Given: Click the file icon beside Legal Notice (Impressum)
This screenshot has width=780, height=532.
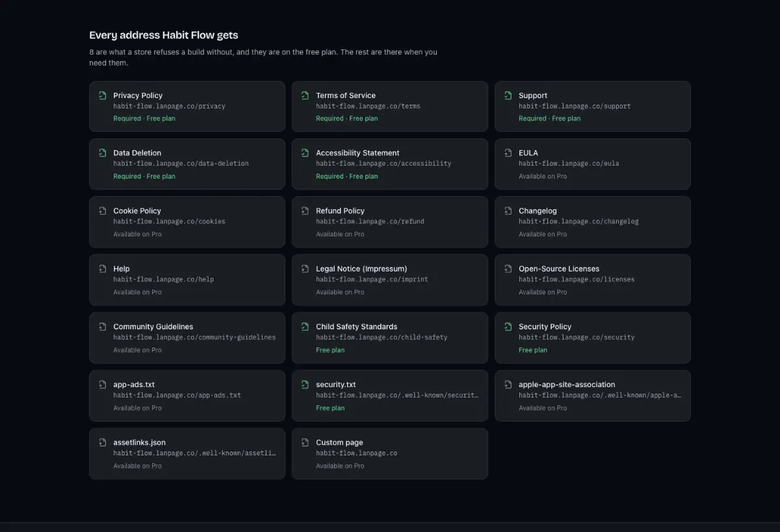Looking at the screenshot, I should (305, 269).
